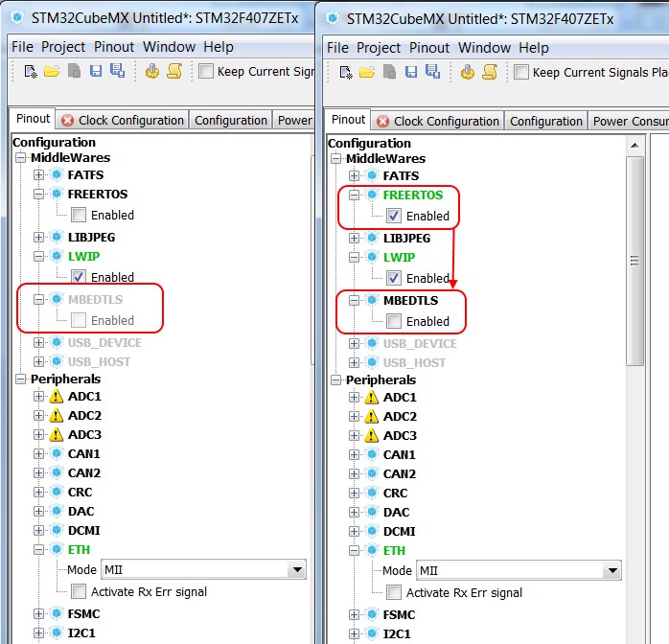Switch to Configuration tab in left window

[230, 120]
